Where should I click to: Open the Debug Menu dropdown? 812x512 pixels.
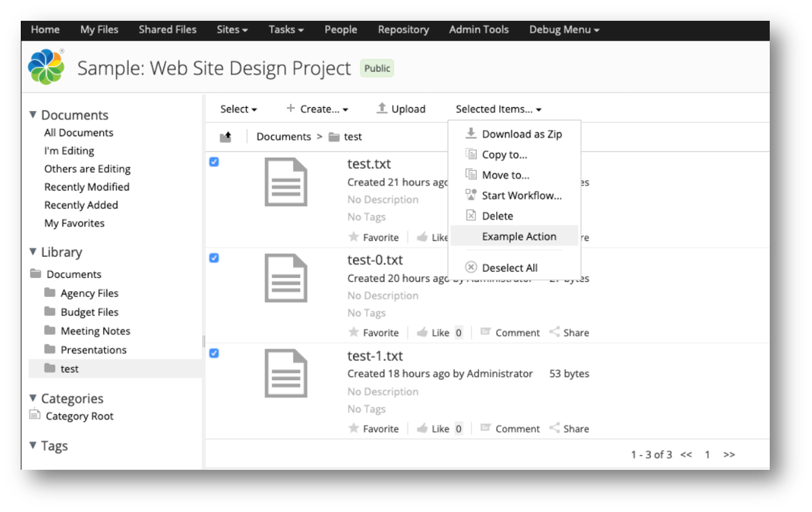564,30
